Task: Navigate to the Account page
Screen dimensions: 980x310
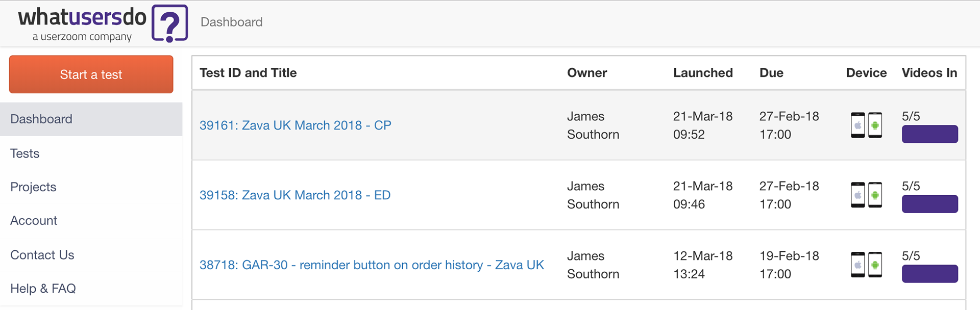Action: tap(34, 221)
